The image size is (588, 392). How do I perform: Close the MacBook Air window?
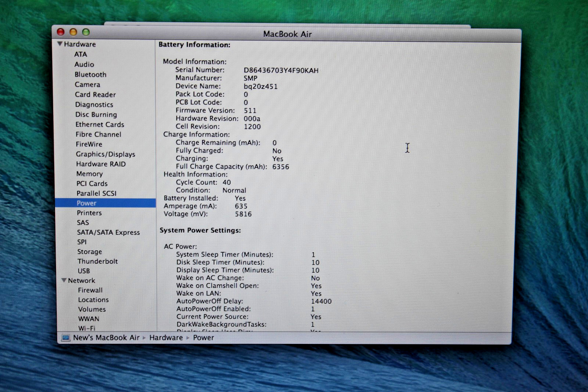pos(61,32)
